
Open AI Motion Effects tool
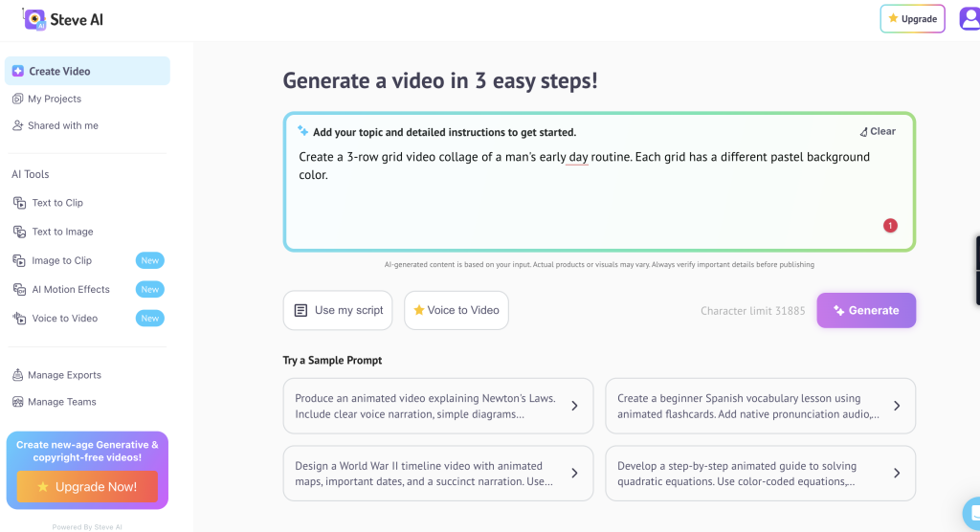[71, 290]
